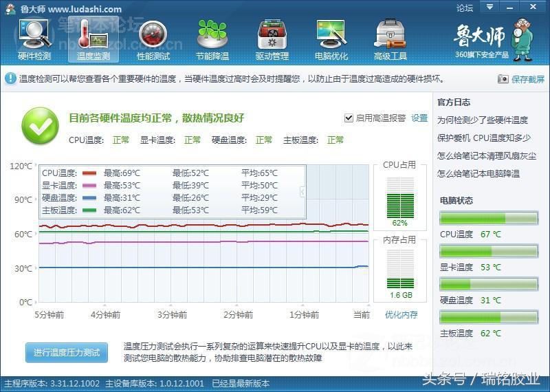
Task: Click the 硬盘温度 31℃ progress bar
Action: 489,284
